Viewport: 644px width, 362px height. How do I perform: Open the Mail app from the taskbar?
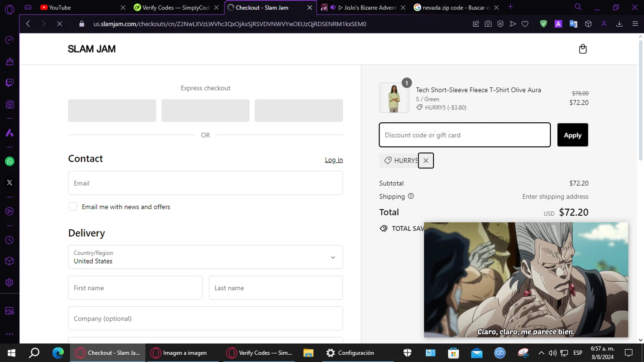[477, 353]
